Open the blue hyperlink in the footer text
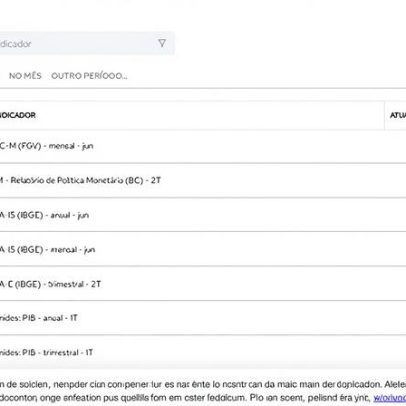Viewport: 406px width, 406px height. 389,398
